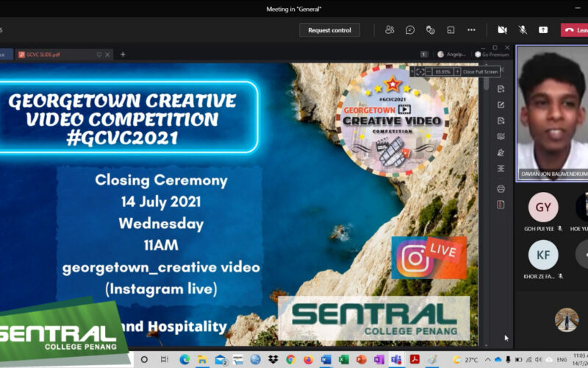
Task: Click the Go Premium button
Action: pyautogui.click(x=492, y=54)
